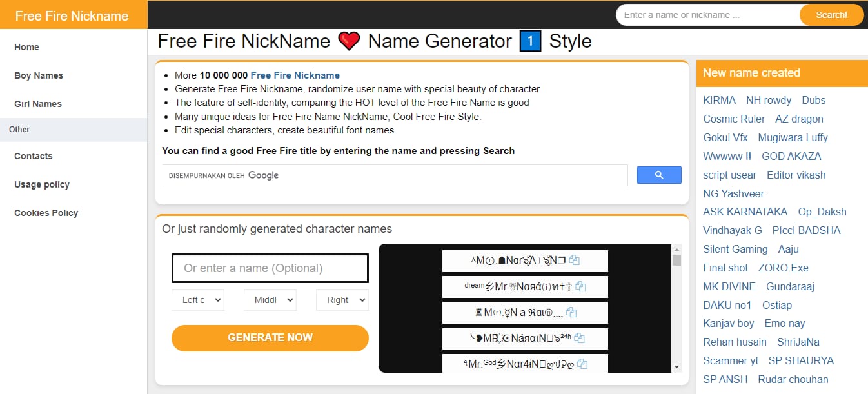This screenshot has height=394, width=868.
Task: Visit the script usear name link
Action: click(730, 175)
